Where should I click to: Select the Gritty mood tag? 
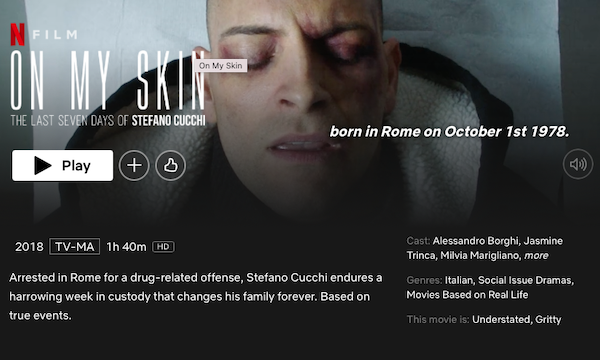[x=548, y=319]
